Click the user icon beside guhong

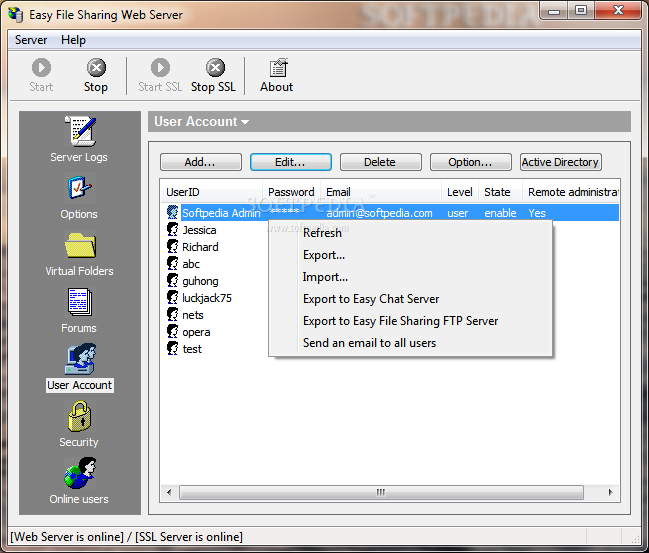coord(173,280)
